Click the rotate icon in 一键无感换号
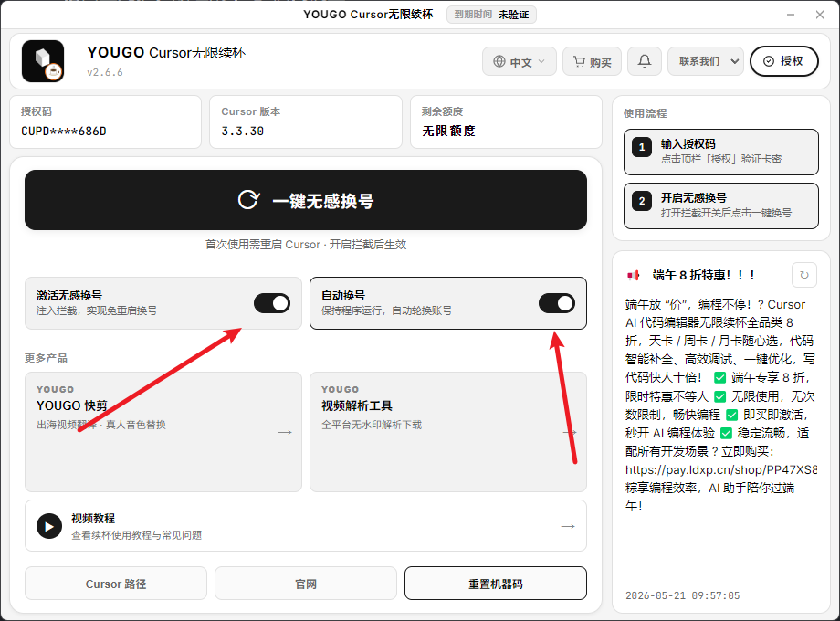840x621 pixels. 248,200
